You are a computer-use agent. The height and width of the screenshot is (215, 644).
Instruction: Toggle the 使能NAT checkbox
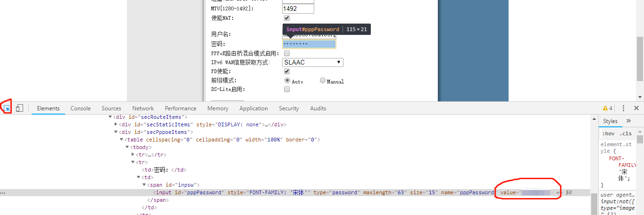[287, 18]
